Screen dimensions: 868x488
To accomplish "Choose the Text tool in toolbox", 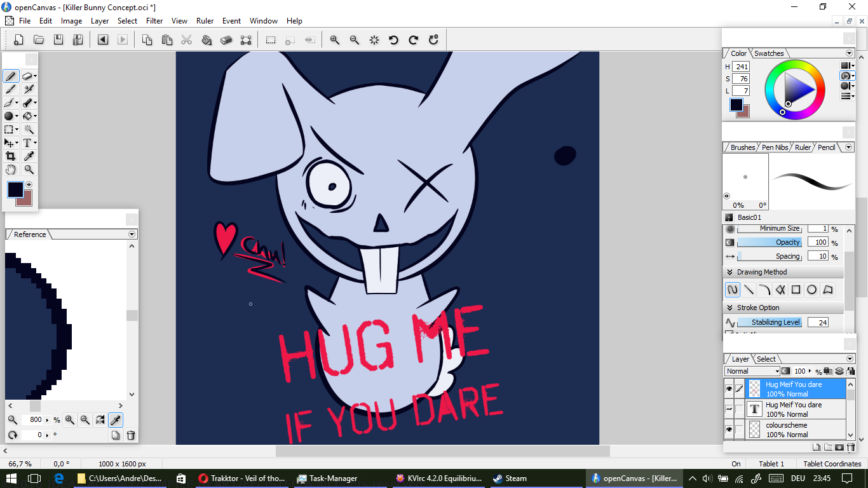I will pyautogui.click(x=27, y=143).
